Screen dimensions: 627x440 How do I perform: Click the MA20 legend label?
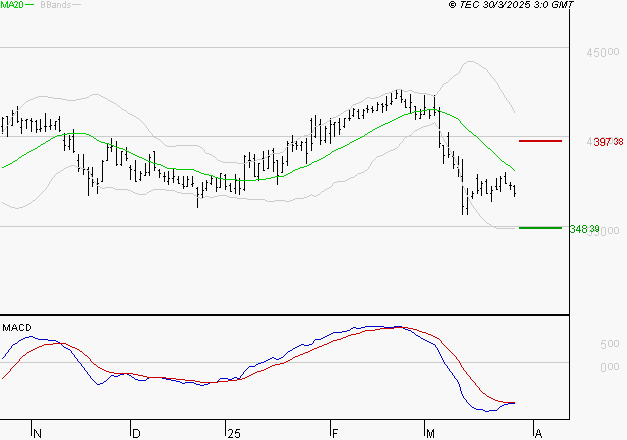(12, 5)
